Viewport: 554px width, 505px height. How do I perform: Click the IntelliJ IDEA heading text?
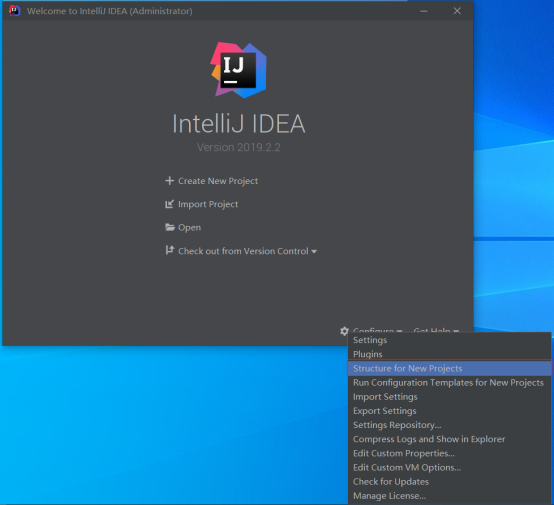(238, 124)
